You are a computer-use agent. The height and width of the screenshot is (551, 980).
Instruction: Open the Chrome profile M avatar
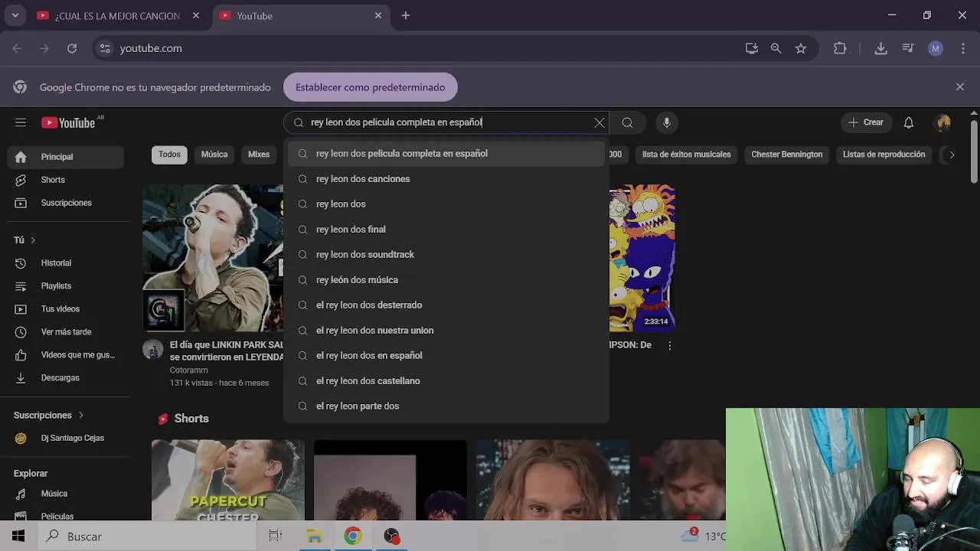tap(936, 48)
